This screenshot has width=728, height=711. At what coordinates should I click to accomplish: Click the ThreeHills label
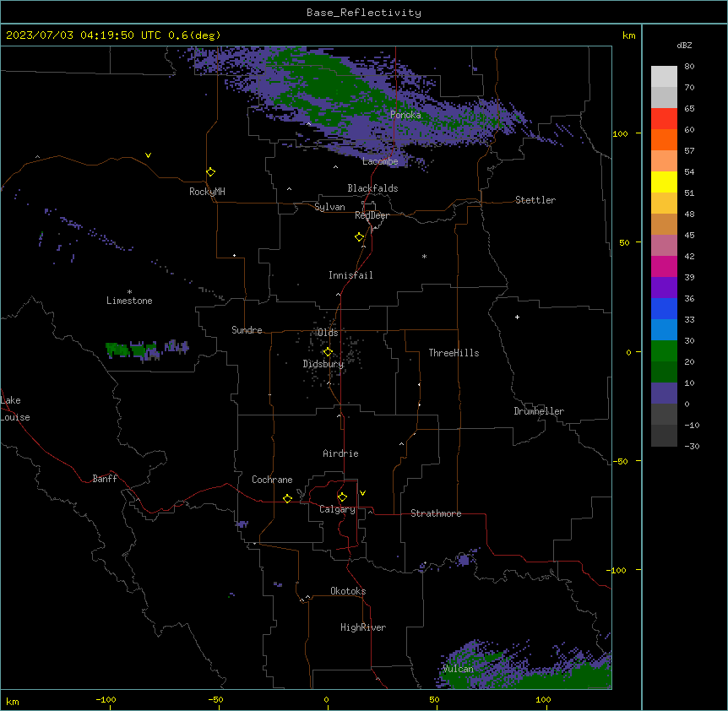454,353
